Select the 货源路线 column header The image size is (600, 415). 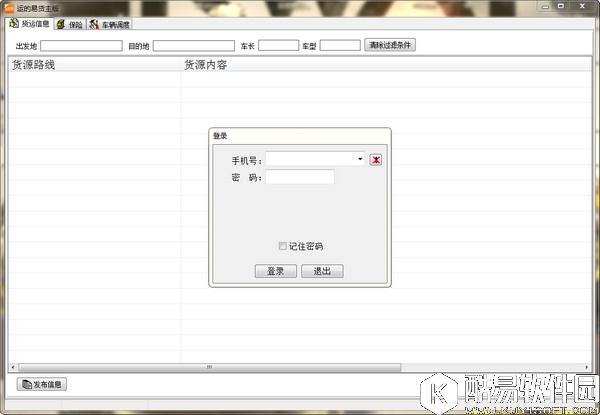click(x=95, y=65)
